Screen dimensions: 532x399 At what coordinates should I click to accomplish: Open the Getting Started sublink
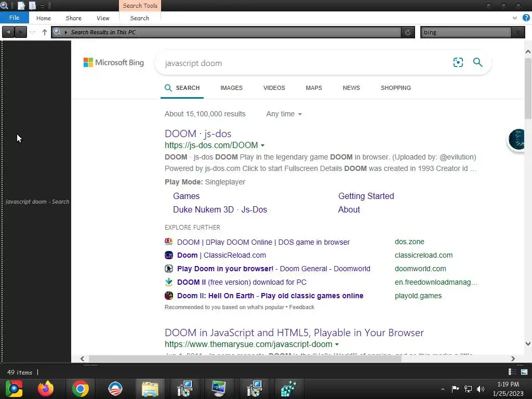point(366,196)
